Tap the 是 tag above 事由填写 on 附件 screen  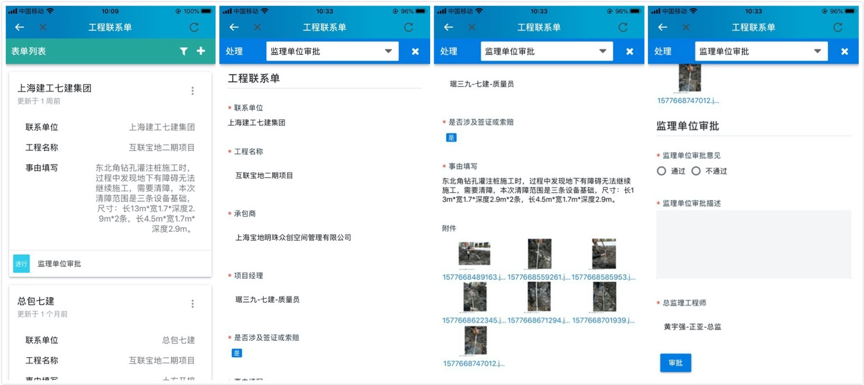pyautogui.click(x=451, y=138)
